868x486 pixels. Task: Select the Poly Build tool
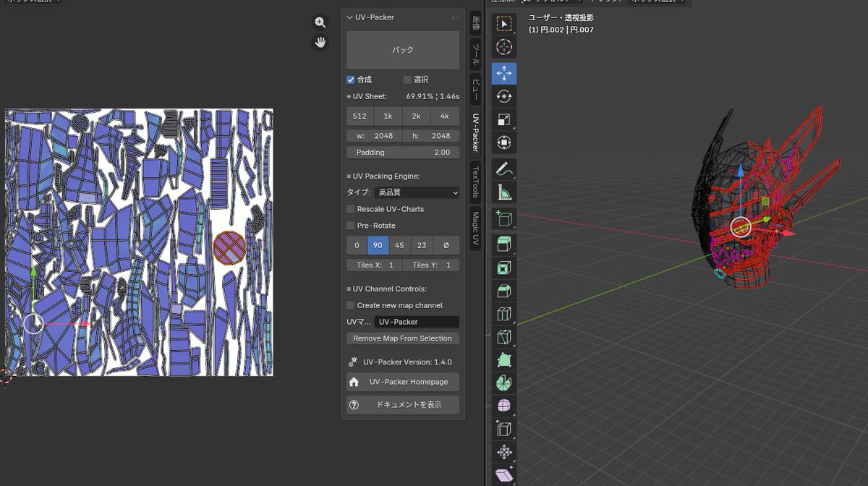coord(504,360)
